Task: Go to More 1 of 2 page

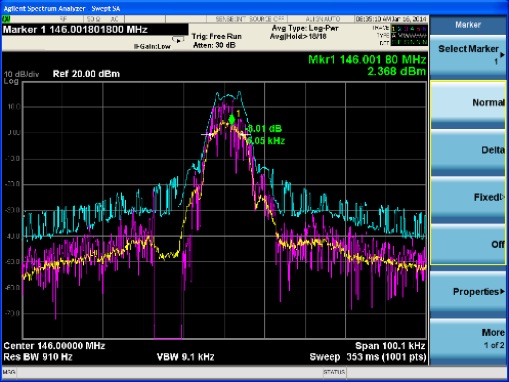Action: coord(468,339)
